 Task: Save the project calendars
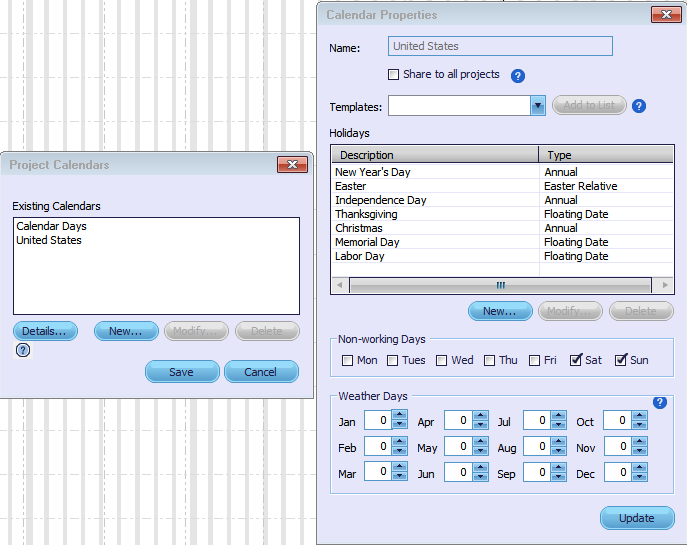[x=182, y=372]
